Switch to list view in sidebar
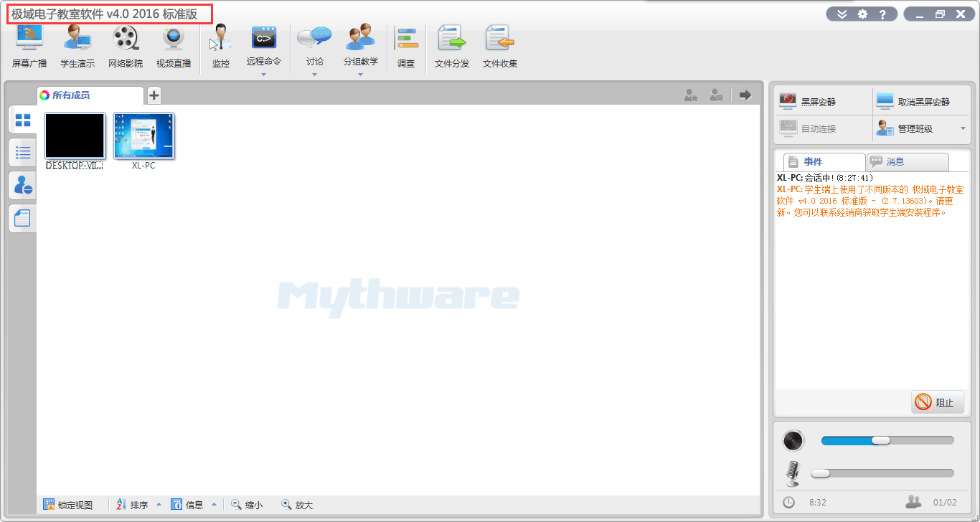This screenshot has width=980, height=522. point(23,153)
